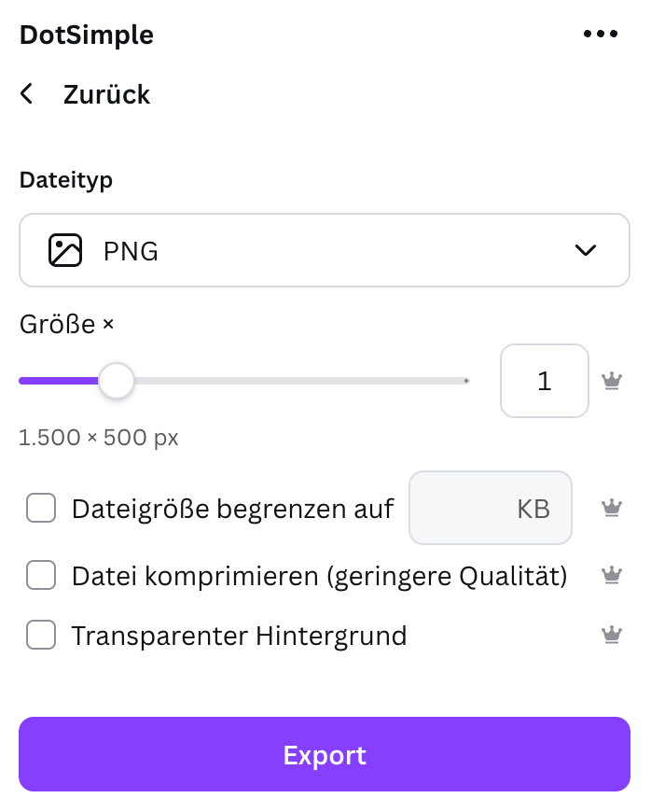Click the image icon beside PNG

tap(65, 250)
